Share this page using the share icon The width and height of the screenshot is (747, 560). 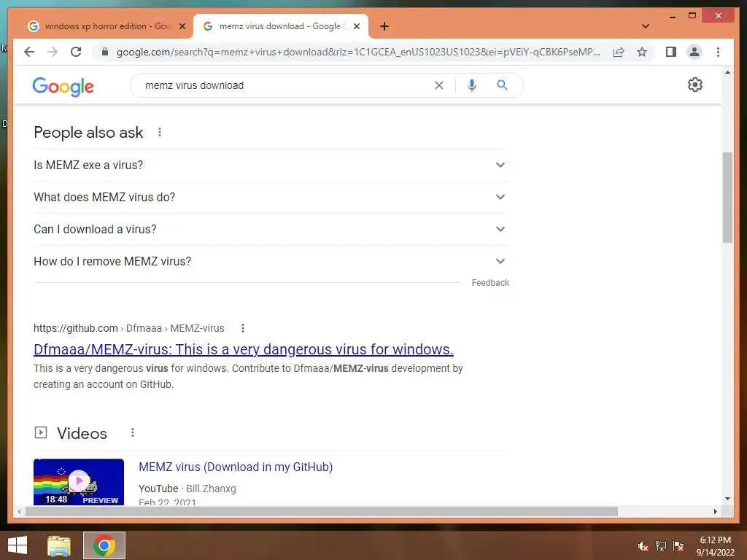pos(619,52)
